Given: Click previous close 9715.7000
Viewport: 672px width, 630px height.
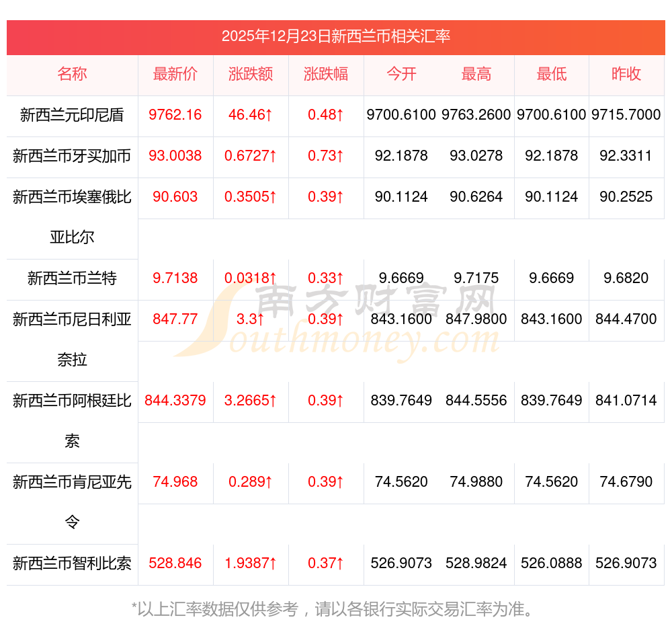Looking at the screenshot, I should click(626, 115).
